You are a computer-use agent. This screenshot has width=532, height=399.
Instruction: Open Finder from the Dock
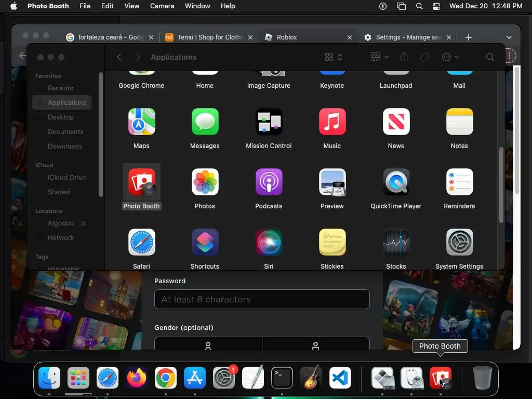coord(49,377)
